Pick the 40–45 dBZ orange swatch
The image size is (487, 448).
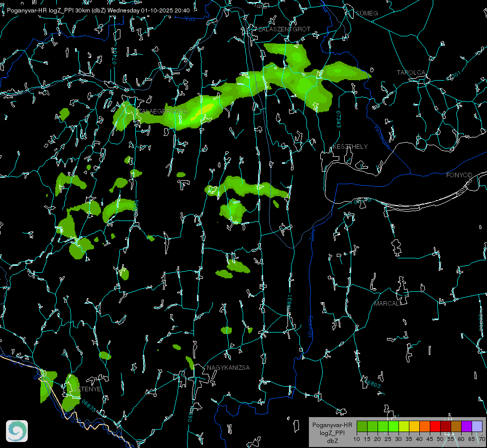tap(425, 426)
